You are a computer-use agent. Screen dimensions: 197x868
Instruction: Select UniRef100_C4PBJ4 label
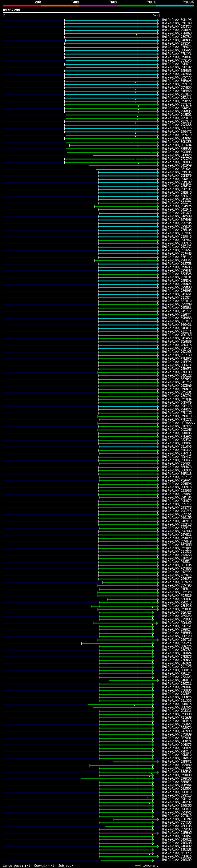pos(177,589)
